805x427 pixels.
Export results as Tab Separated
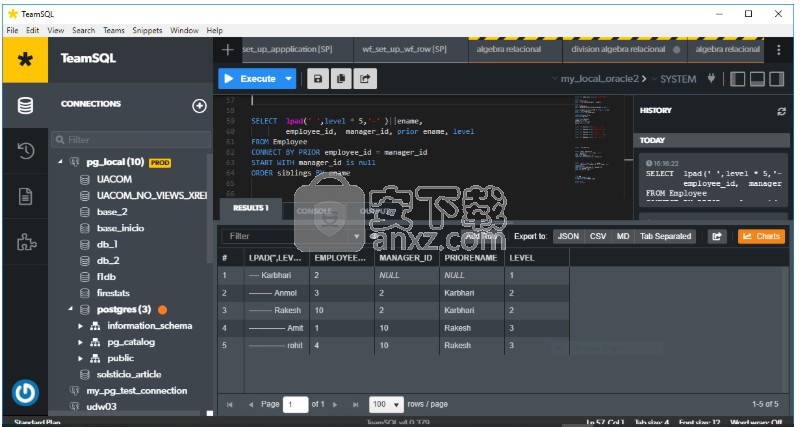[x=665, y=236]
